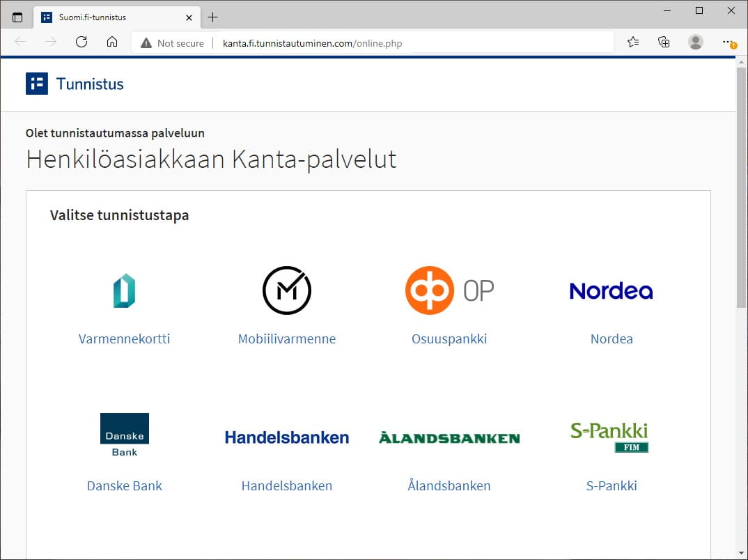Click the Danske Bank logo
The width and height of the screenshot is (748, 560).
pos(125,435)
